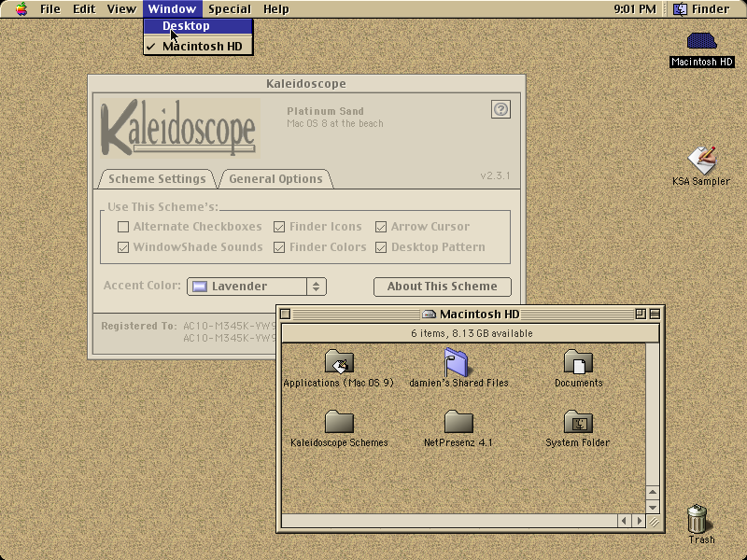Click the vertical scroll up arrow
The height and width of the screenshot is (560, 747).
(653, 493)
